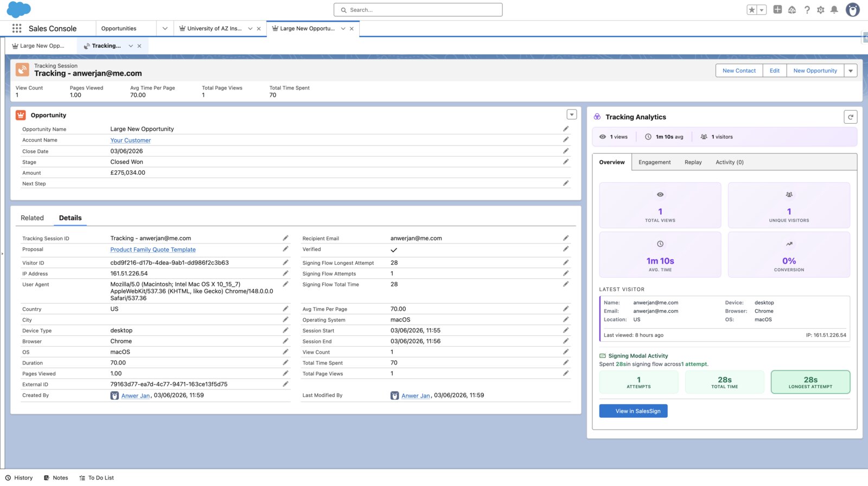Open the Activity (0) tab

pyautogui.click(x=729, y=162)
